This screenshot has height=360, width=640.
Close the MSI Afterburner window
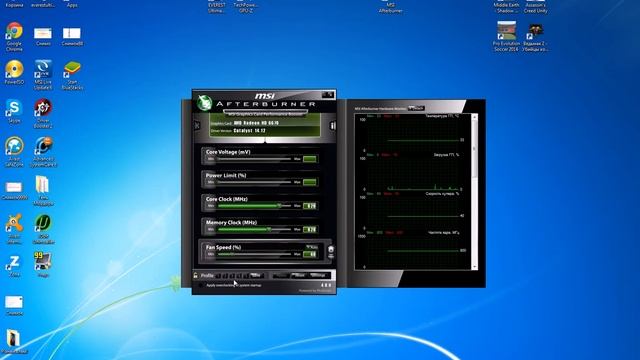click(331, 95)
